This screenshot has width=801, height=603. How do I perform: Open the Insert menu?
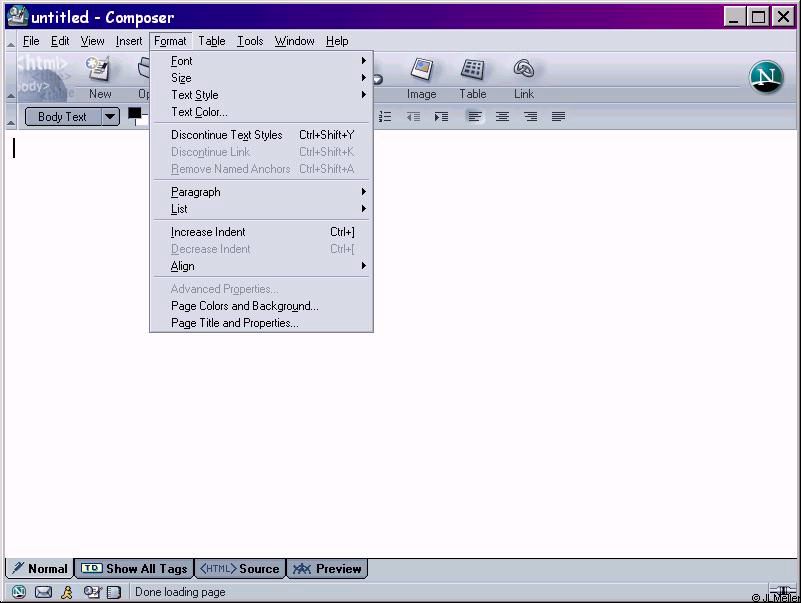(x=129, y=41)
